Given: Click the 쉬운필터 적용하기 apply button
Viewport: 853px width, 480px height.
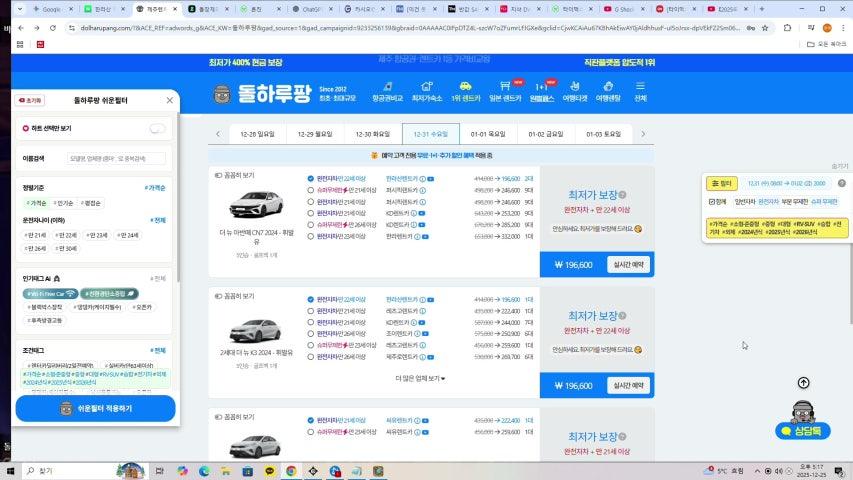Looking at the screenshot, I should pyautogui.click(x=95, y=408).
